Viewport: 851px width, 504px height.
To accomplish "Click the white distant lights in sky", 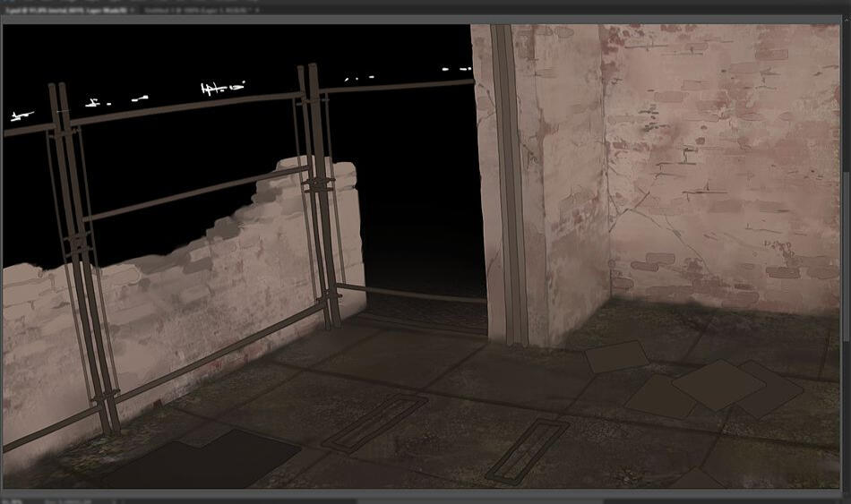I will pos(219,89).
